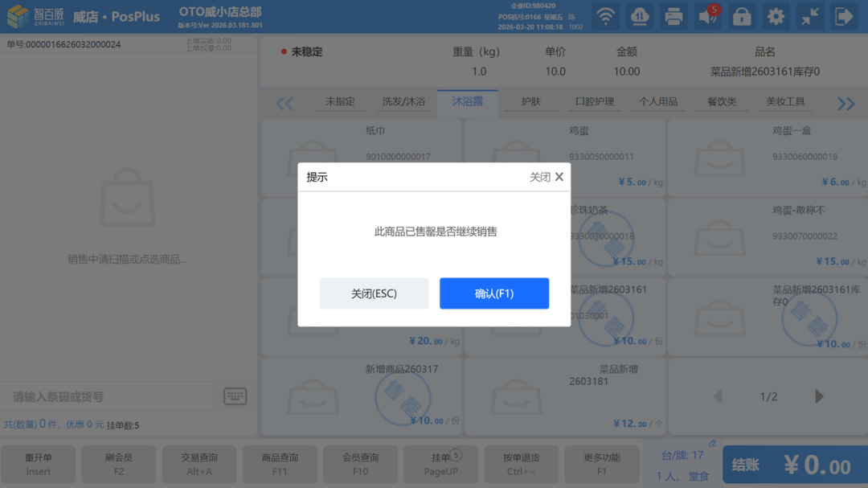Click the shrink window arrows icon
This screenshot has width=868, height=488.
tap(810, 17)
